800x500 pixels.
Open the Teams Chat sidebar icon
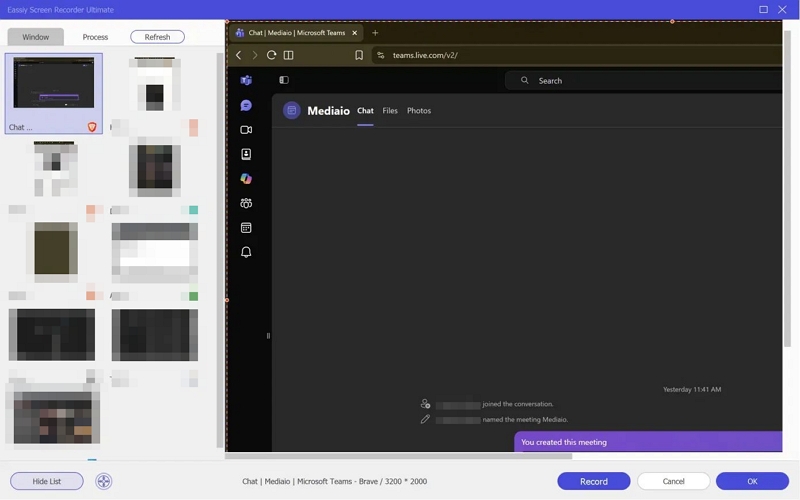coord(246,105)
